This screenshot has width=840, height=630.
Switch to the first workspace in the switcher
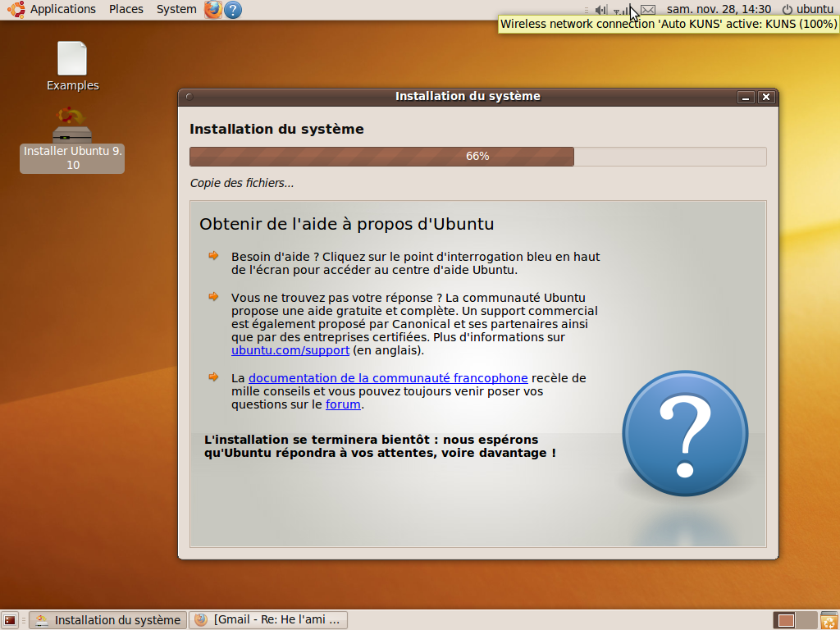(x=786, y=620)
